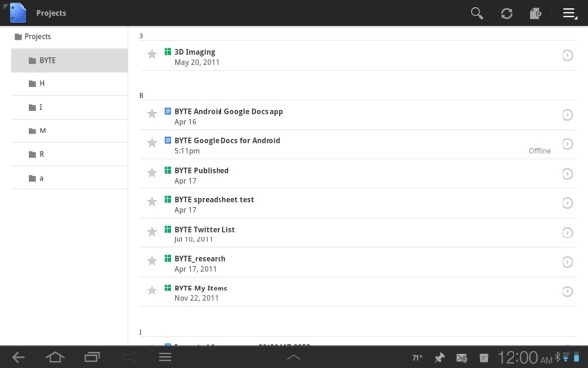This screenshot has height=368, width=588.
Task: Expand details arrow for BYTE Published
Action: pos(567,174)
